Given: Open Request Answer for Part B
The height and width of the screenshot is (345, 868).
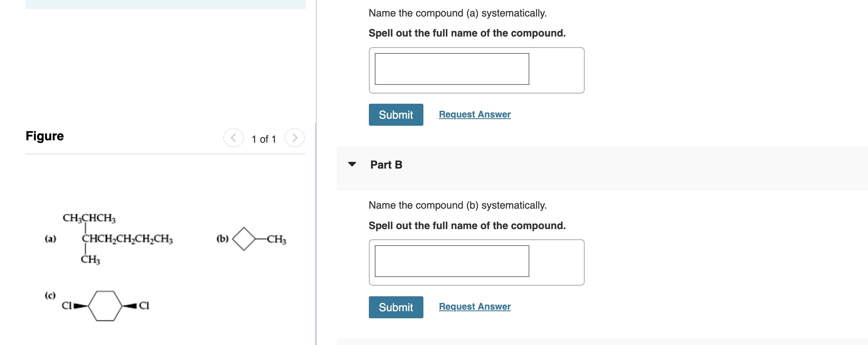Looking at the screenshot, I should 474,306.
